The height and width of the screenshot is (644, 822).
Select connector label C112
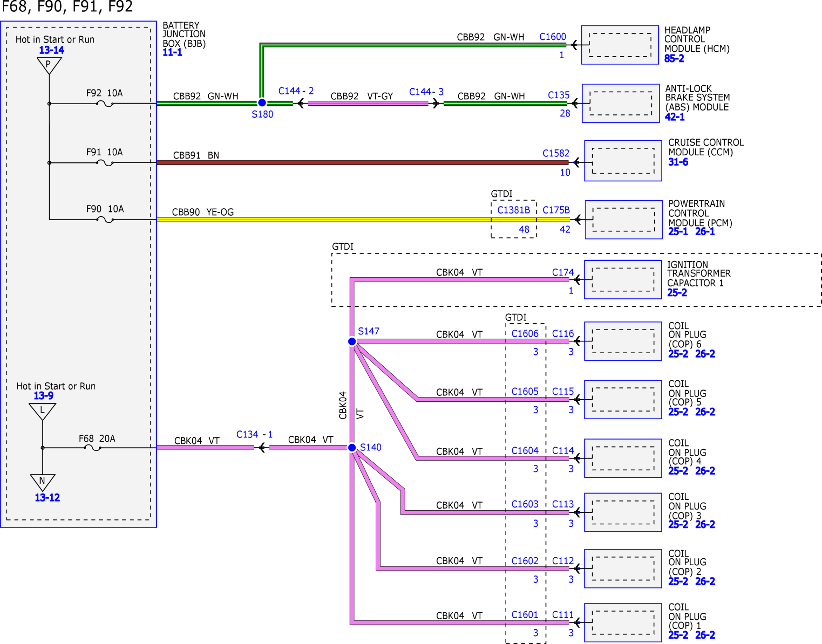click(563, 561)
